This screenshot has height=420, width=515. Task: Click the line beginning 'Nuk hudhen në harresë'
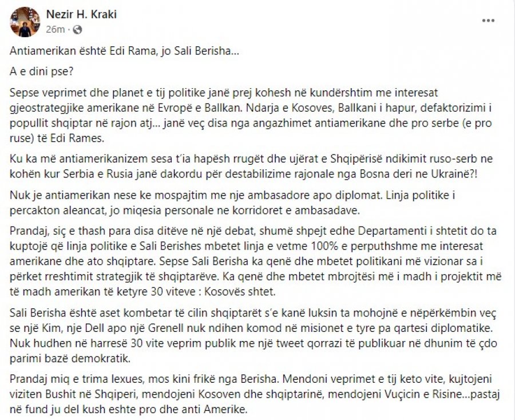click(253, 343)
